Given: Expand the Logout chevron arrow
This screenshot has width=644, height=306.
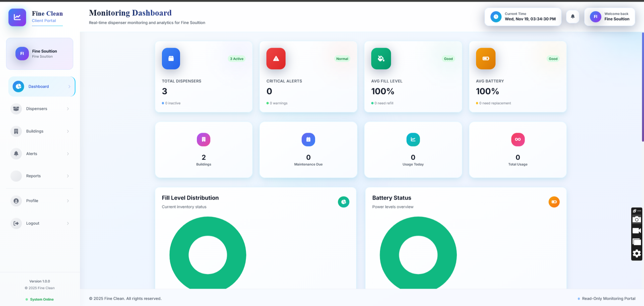Looking at the screenshot, I should click(68, 223).
